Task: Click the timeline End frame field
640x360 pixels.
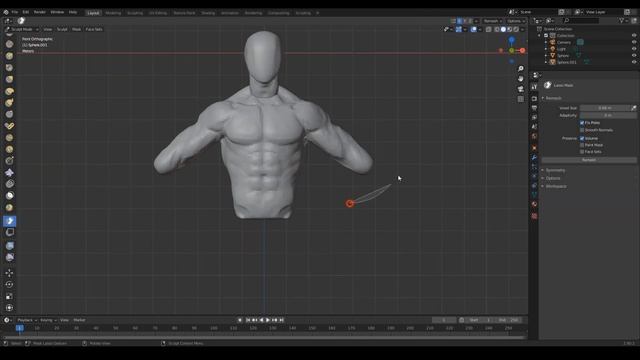Action: point(509,320)
